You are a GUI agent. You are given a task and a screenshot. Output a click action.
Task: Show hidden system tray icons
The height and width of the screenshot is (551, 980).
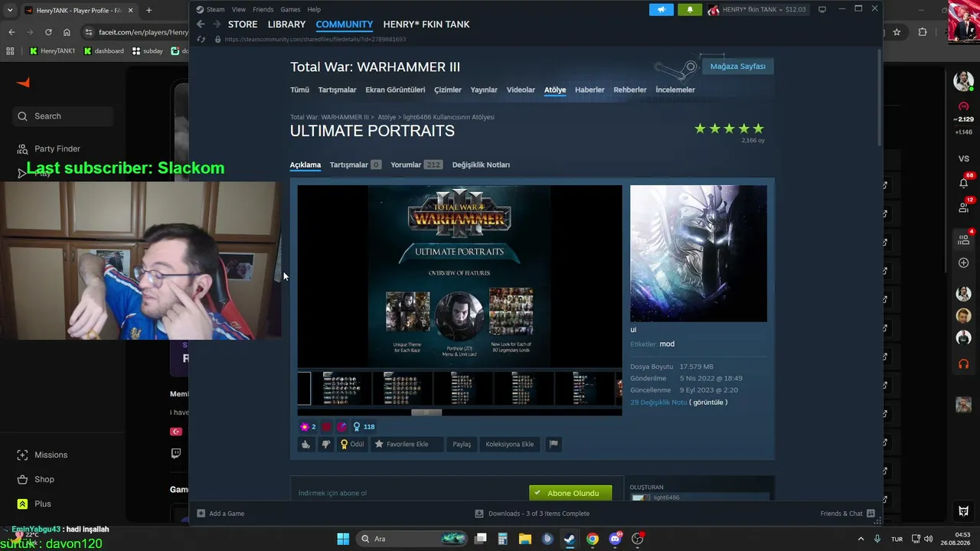[x=861, y=539]
